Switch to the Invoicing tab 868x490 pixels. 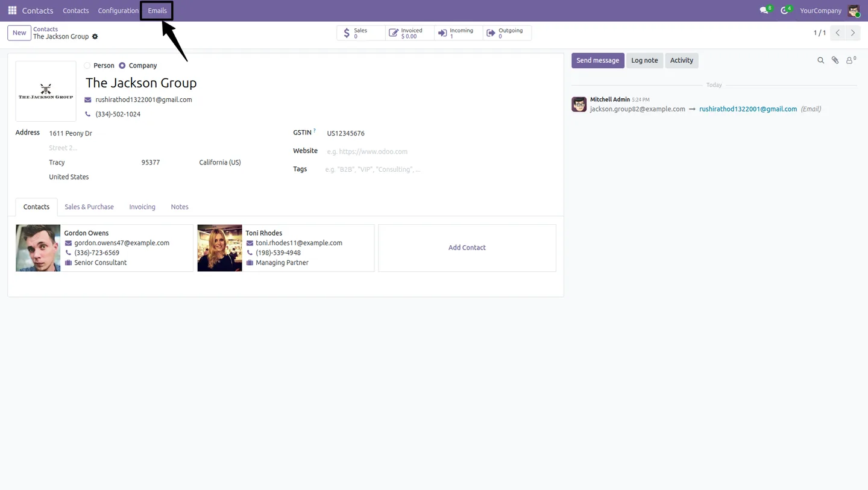(x=142, y=207)
